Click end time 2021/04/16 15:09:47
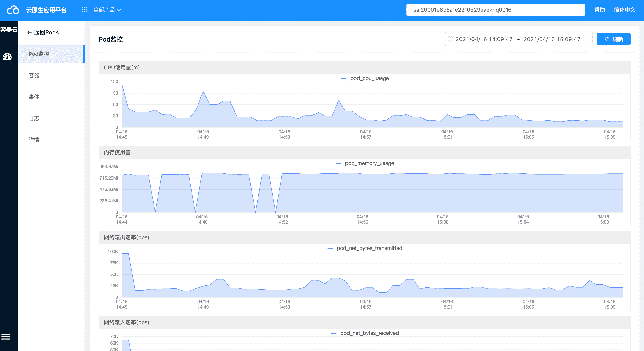644x351 pixels. point(552,39)
